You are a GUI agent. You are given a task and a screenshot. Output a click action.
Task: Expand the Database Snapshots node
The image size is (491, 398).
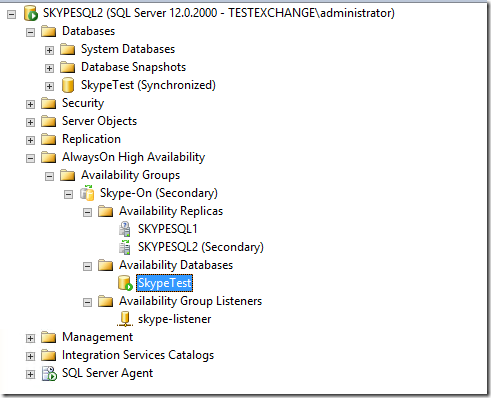point(49,68)
